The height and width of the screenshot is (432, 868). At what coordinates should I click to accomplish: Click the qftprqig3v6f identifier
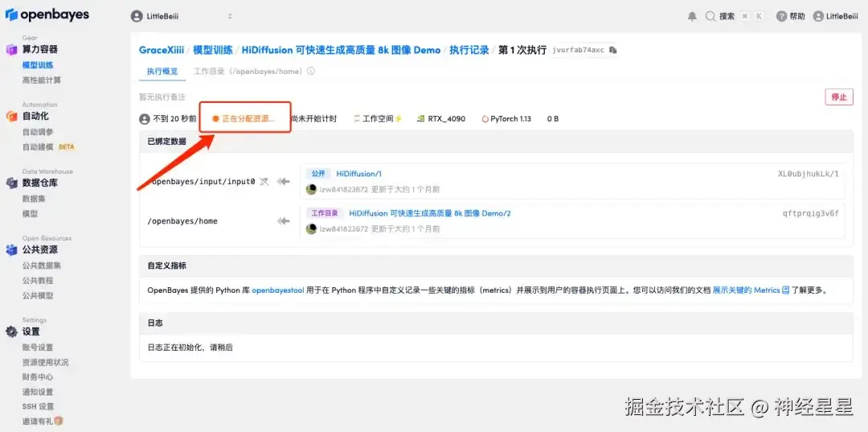(x=810, y=213)
